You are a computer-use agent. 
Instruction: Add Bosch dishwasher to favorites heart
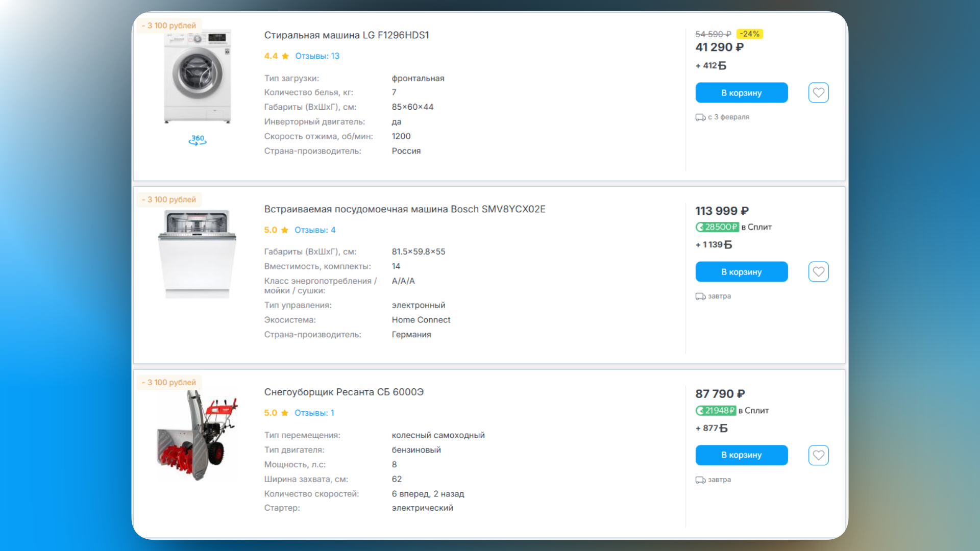pyautogui.click(x=818, y=272)
